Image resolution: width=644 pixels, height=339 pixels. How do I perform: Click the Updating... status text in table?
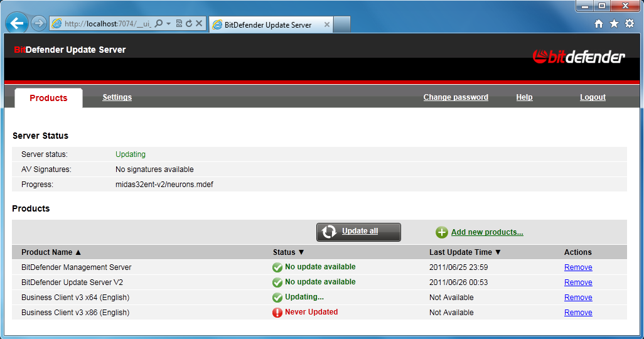pyautogui.click(x=304, y=297)
